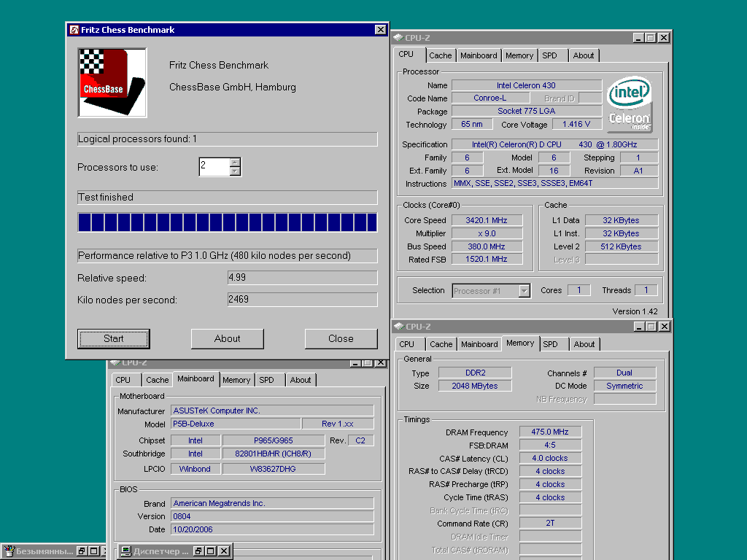Click the Intel Celeron inside logo
Screen dimensions: 747x560
pos(630,104)
